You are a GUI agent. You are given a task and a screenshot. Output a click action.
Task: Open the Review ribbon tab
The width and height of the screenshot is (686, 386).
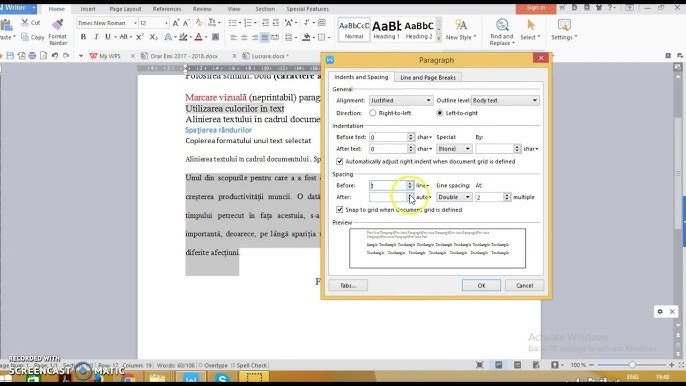(202, 9)
